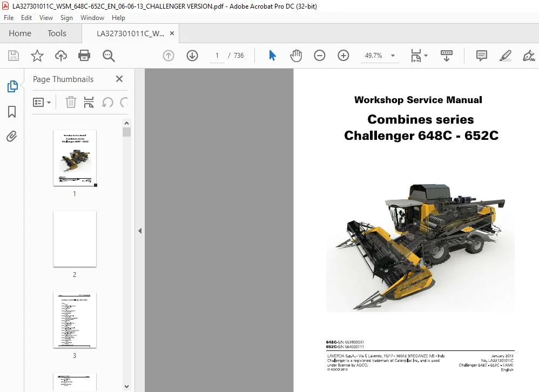Viewport: 539px width, 392px height.
Task: Open the View menu
Action: (46, 18)
